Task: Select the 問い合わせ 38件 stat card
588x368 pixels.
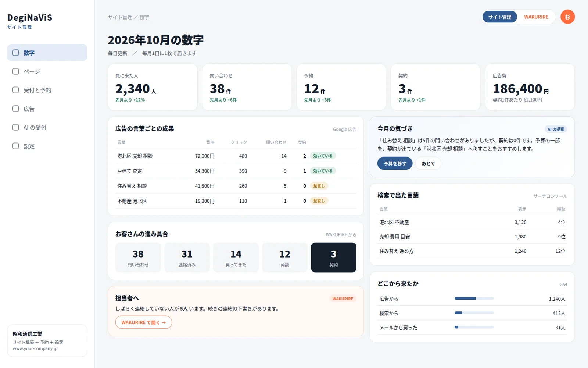Action: (x=247, y=87)
